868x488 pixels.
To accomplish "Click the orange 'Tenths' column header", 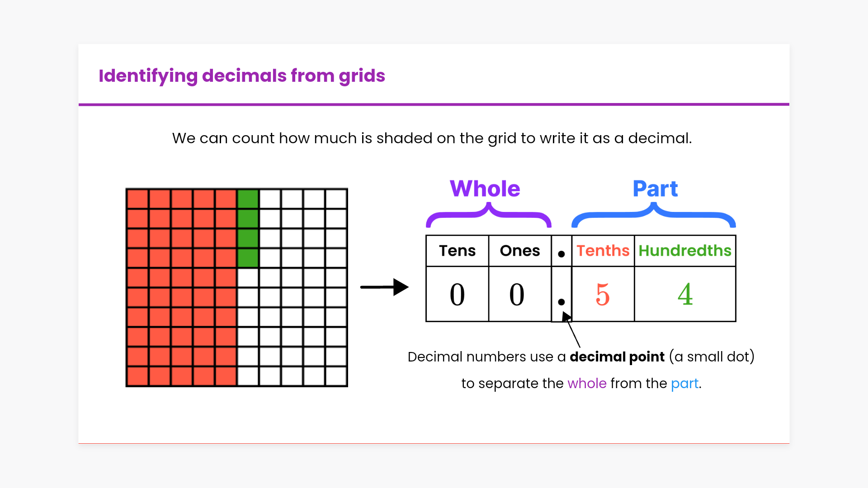I will tap(603, 251).
